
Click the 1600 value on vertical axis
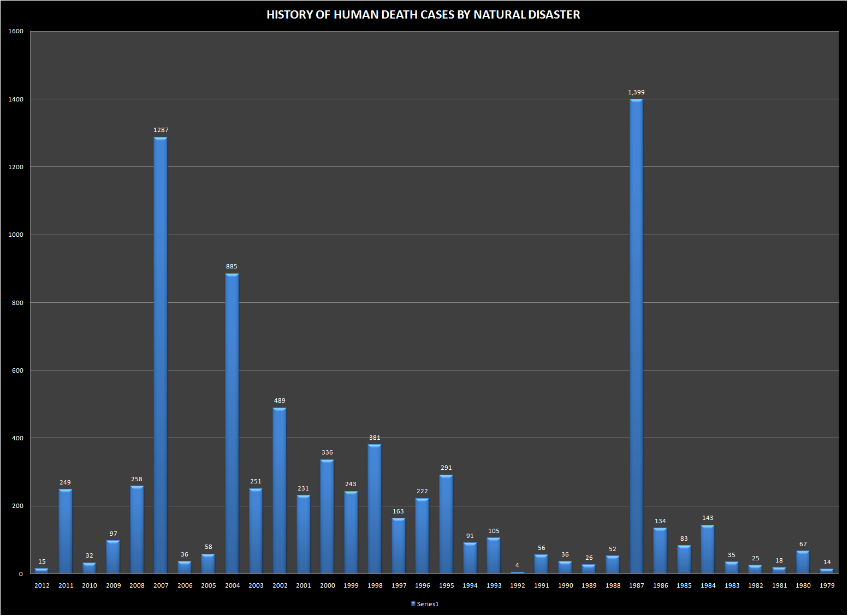coord(16,31)
